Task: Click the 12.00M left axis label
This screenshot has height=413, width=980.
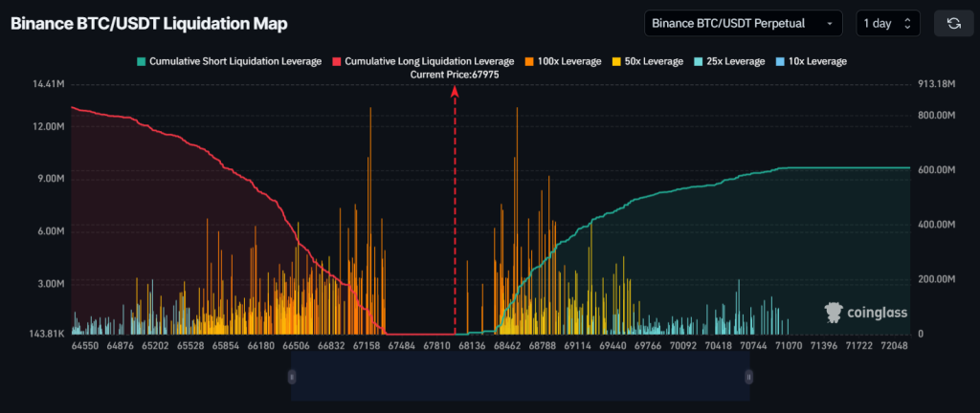Action: (49, 126)
